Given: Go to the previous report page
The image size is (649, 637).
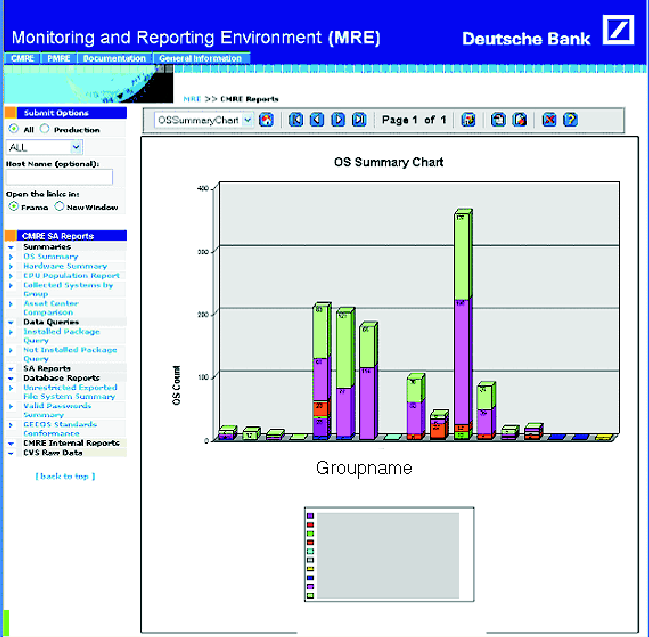Looking at the screenshot, I should [x=317, y=120].
